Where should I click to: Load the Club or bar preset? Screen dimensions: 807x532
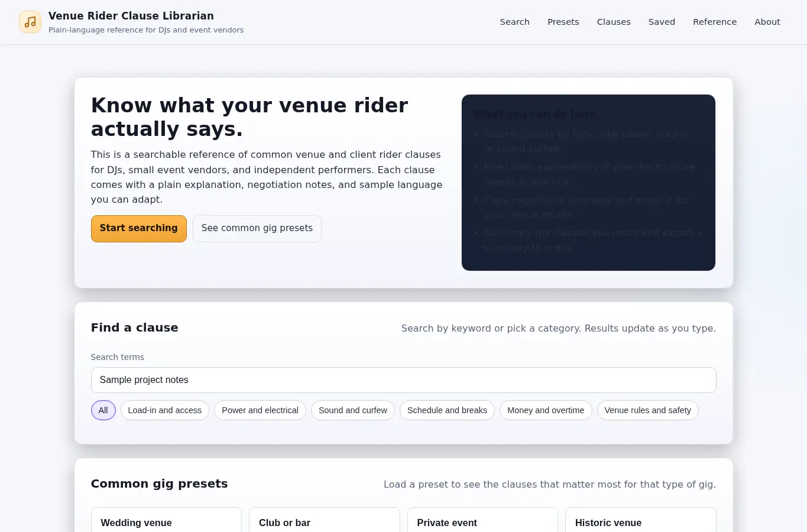point(324,520)
